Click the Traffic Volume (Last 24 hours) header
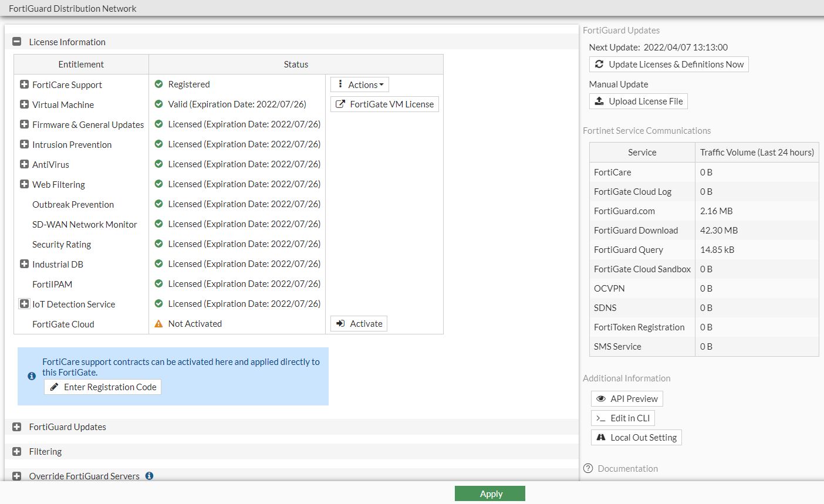Viewport: 824px width, 504px height. pyautogui.click(x=757, y=153)
